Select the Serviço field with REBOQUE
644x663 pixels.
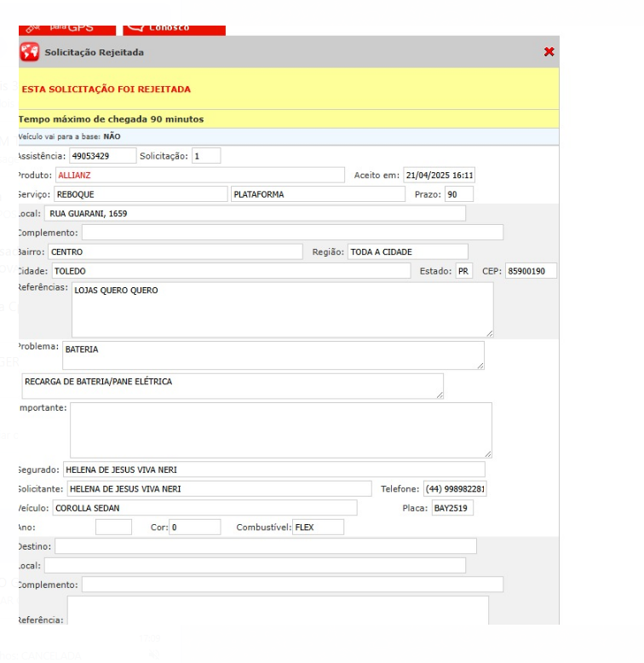coord(140,194)
